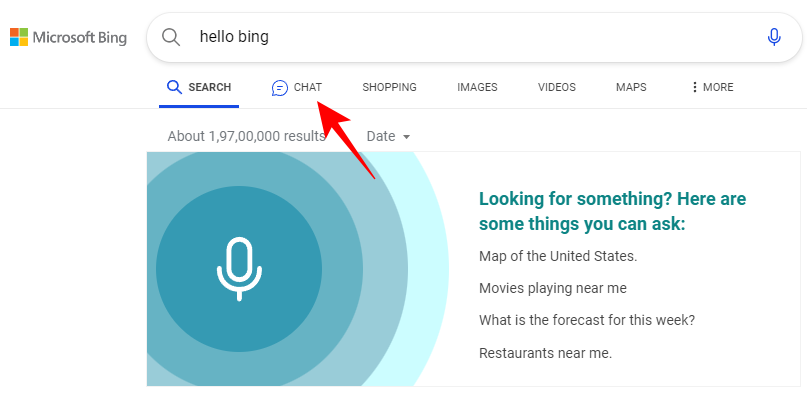Open Bing Chat via the chat bubble icon
This screenshot has height=419, width=807.
280,88
